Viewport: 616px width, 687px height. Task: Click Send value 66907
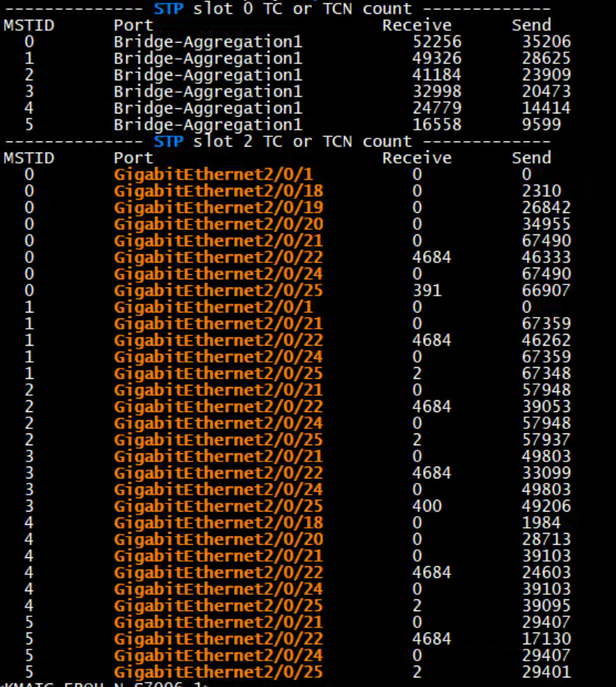[x=546, y=291]
